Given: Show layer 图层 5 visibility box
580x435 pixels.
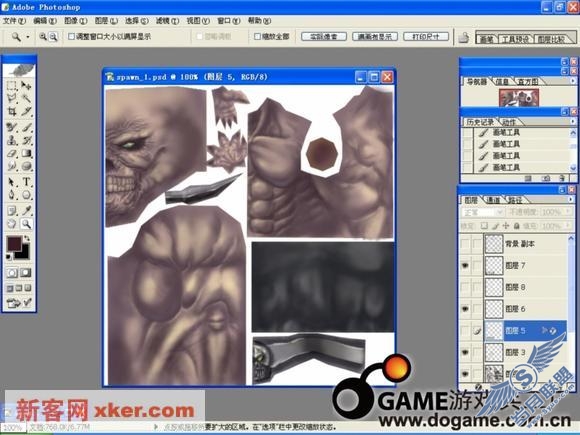Looking at the screenshot, I should point(465,331).
